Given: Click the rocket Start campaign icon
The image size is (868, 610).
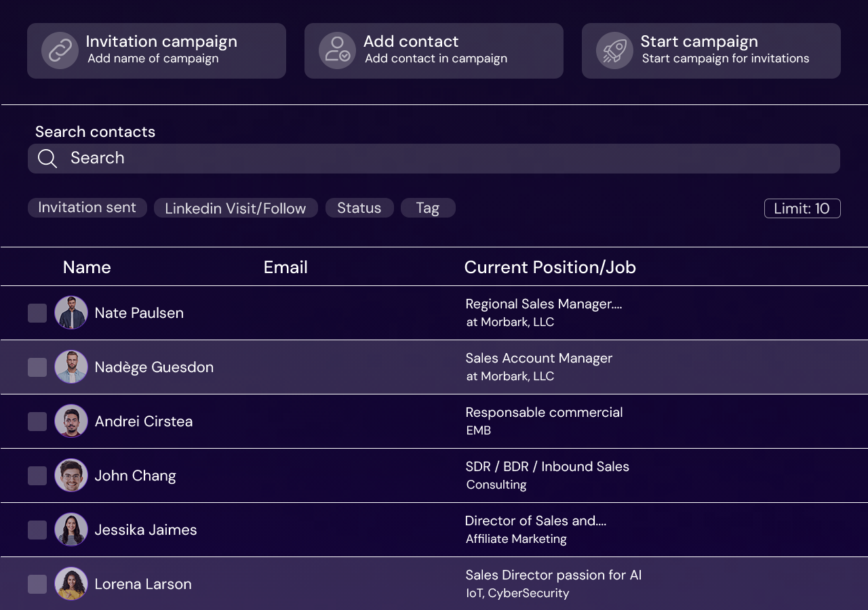Looking at the screenshot, I should [614, 51].
